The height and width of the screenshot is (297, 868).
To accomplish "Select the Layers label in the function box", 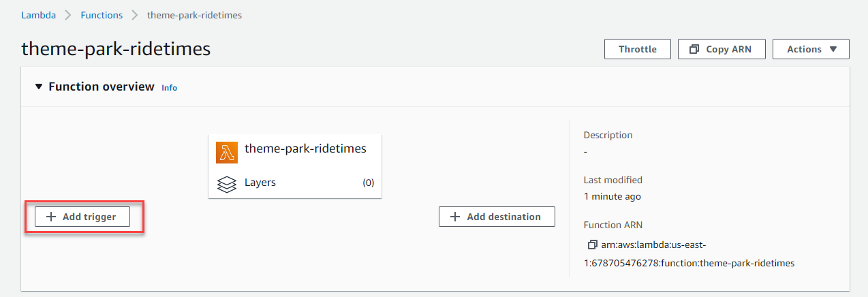I will tap(260, 183).
